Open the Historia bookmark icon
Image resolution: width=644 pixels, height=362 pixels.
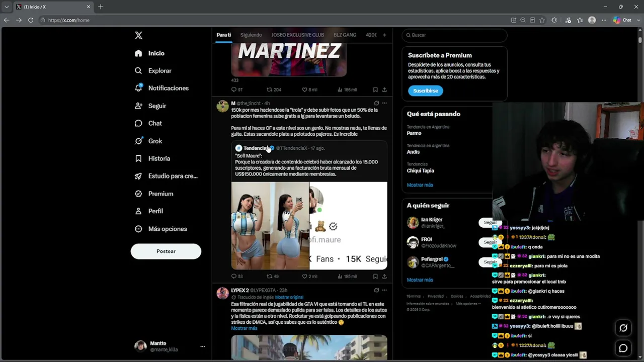(138, 158)
